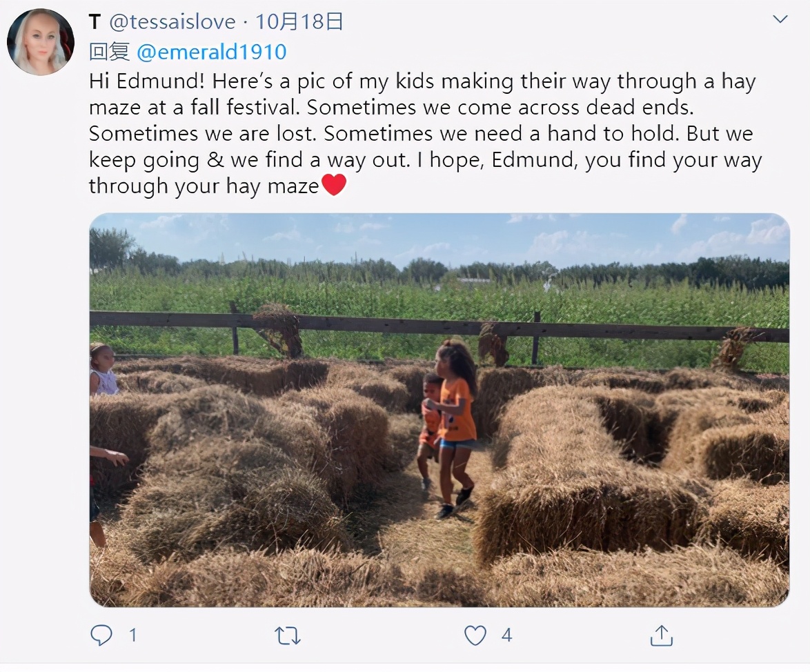Click the red heart emoji in tweet
Viewport: 810px width, 672px height.
pos(334,185)
